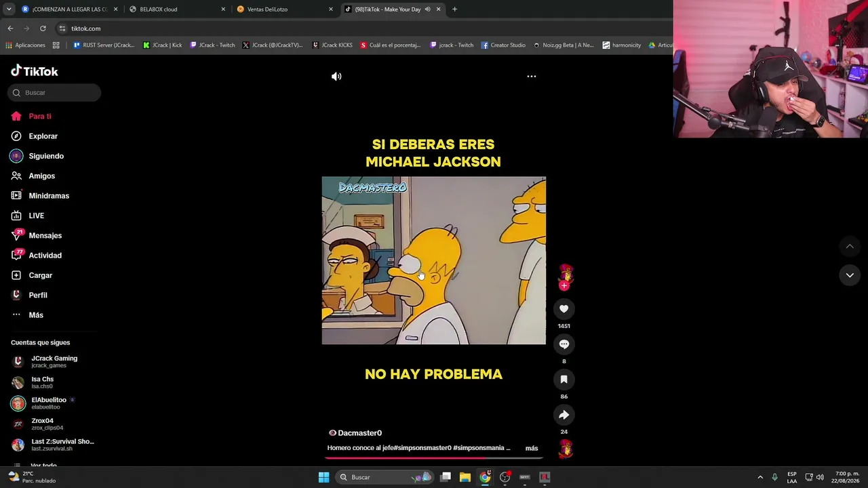The image size is (868, 488).
Task: Open Task View on the taskbar
Action: [x=446, y=477]
